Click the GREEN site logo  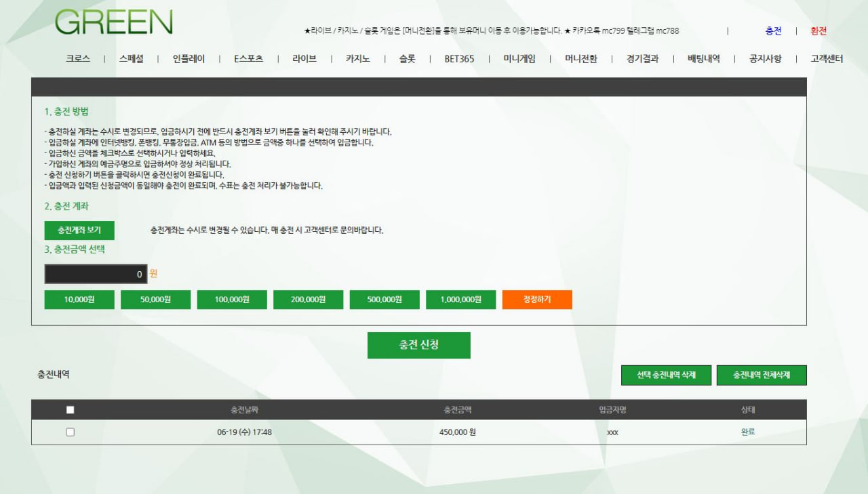113,22
